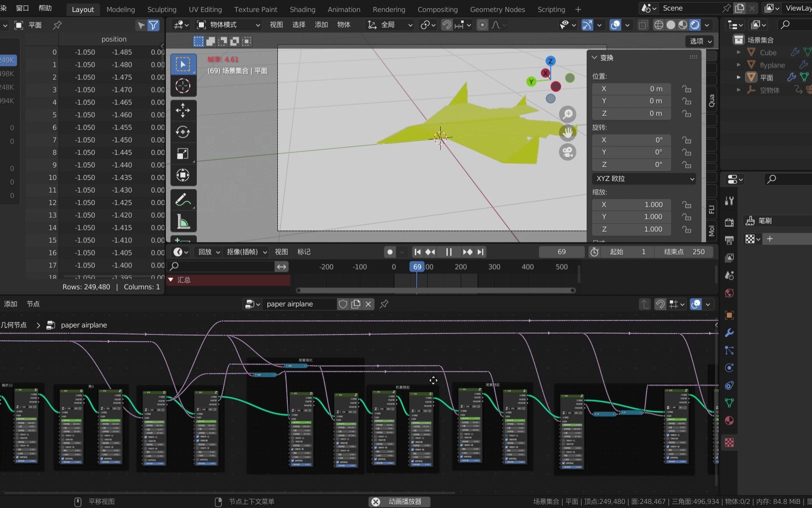Switch to the Scripting workspace tab
This screenshot has height=508, width=812.
(x=551, y=9)
